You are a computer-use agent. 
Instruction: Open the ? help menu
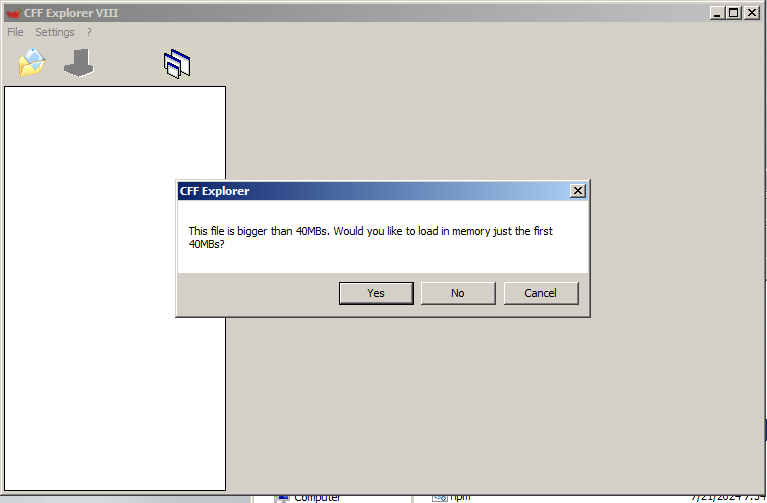(x=89, y=32)
